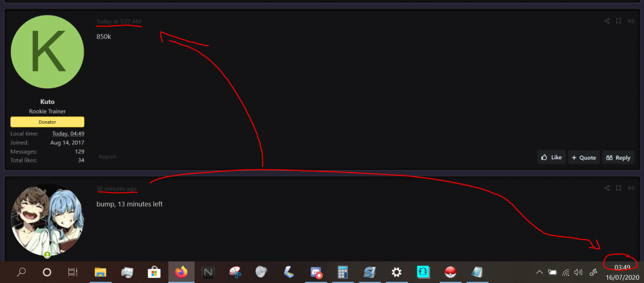Open the grey disc app on the taskbar
Viewport: 644px width, 283px height.
[261, 272]
